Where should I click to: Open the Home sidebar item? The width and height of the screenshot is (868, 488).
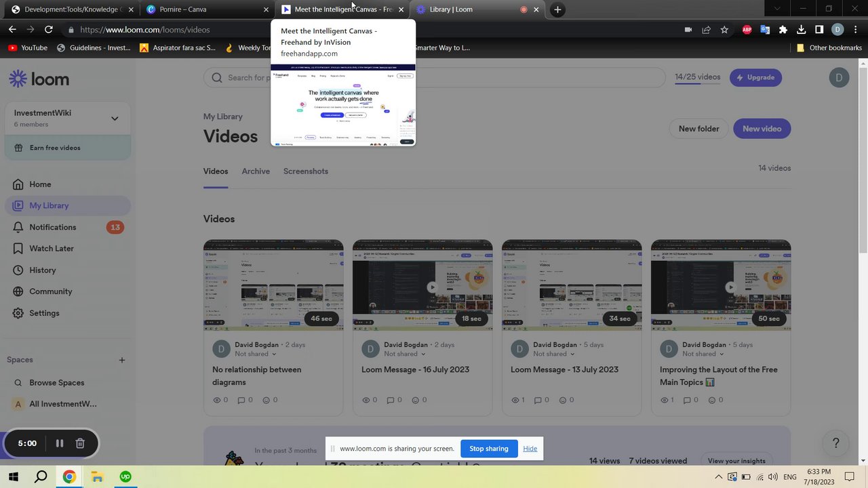pos(67,184)
